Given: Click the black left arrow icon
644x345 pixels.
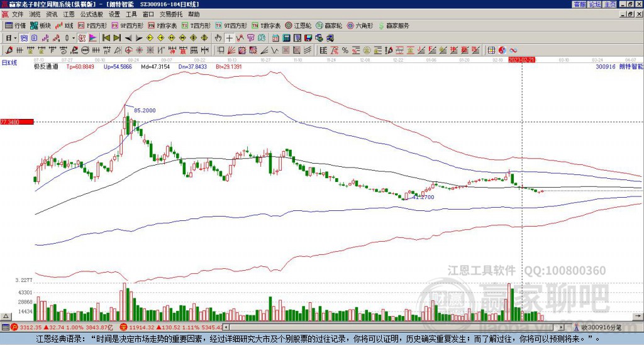Looking at the screenshot, I should pos(128,38).
